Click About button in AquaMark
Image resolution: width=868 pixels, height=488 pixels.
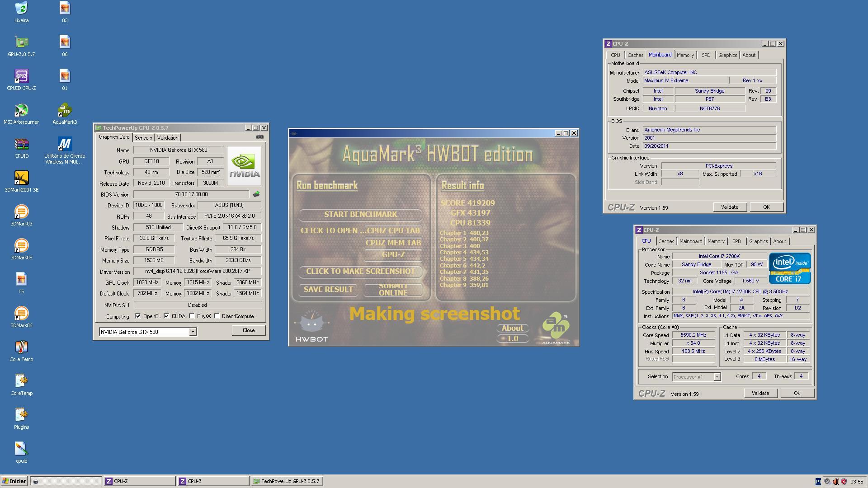tap(512, 328)
